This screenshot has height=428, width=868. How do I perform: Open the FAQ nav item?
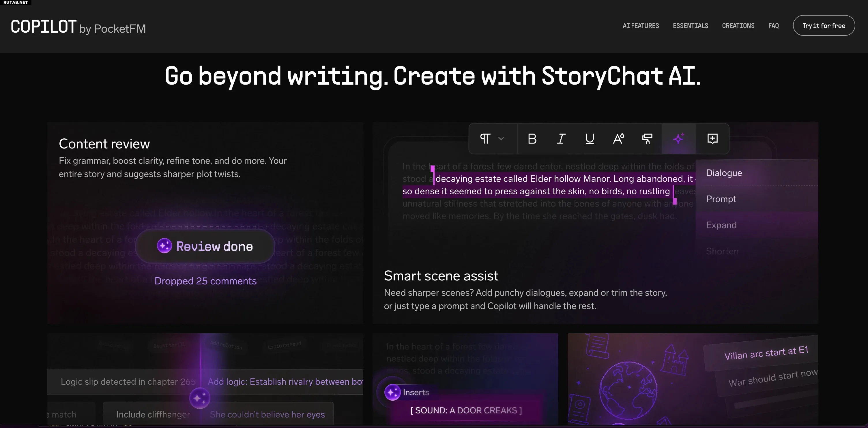773,26
